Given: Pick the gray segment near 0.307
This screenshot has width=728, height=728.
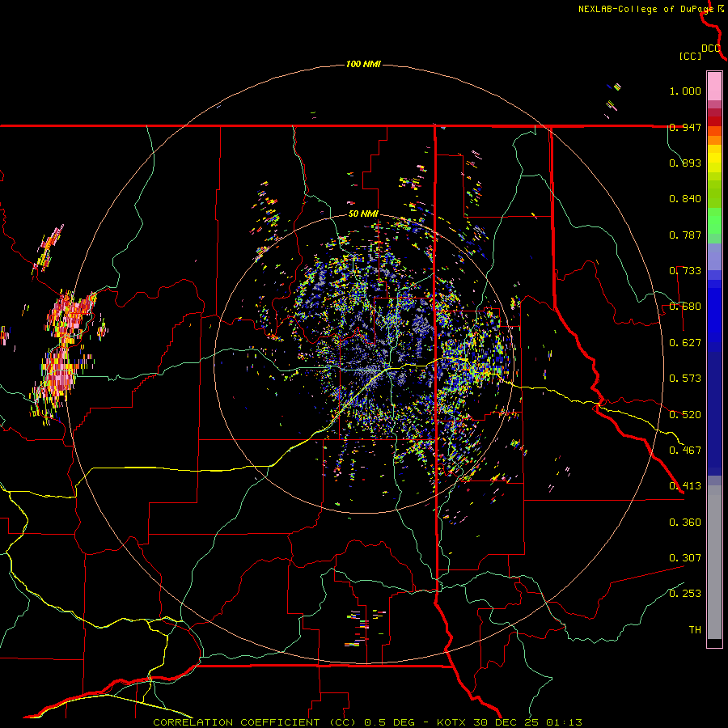Looking at the screenshot, I should [714, 562].
